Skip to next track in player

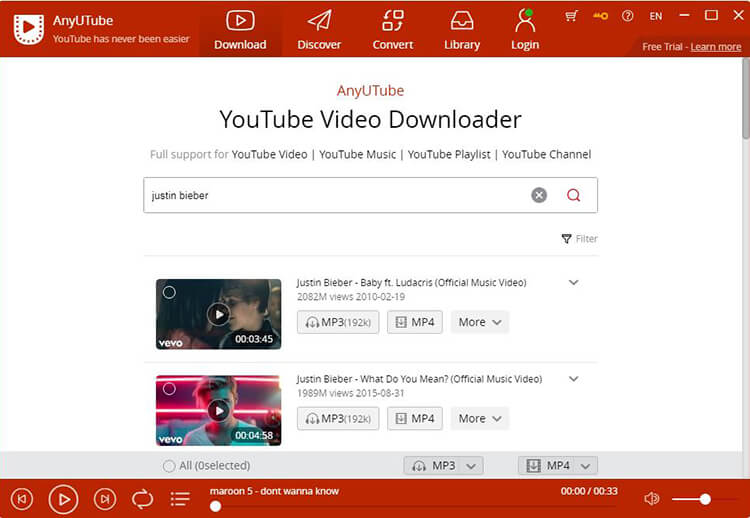tap(105, 499)
